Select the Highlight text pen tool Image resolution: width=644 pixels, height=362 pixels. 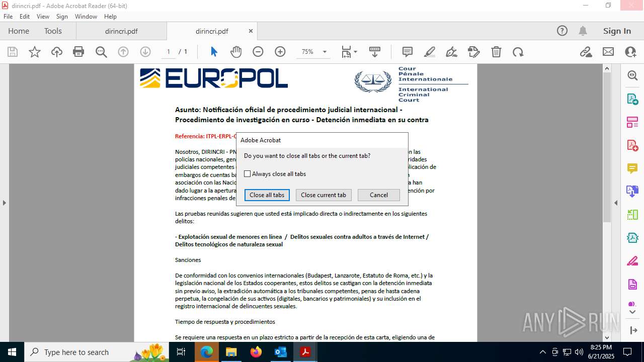point(430,52)
